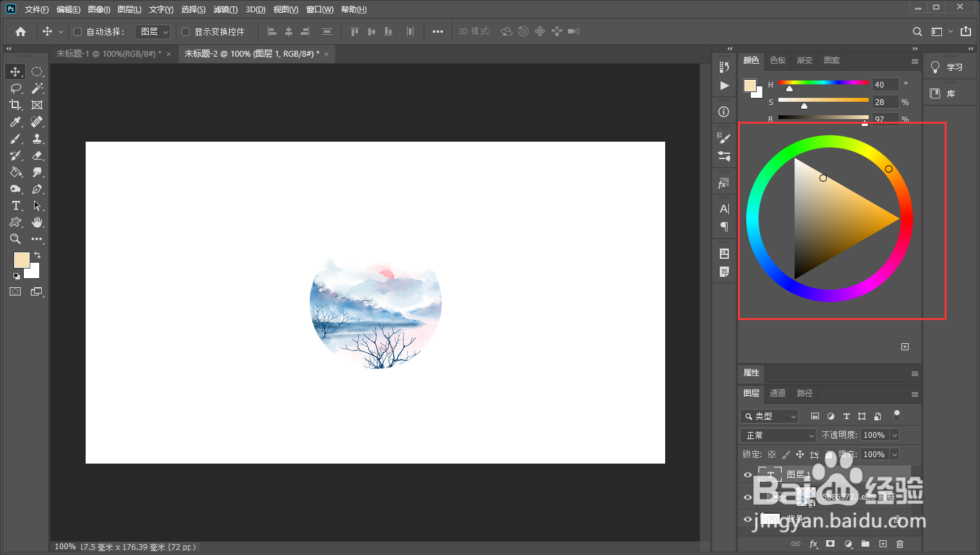Expand the 不透明度 opacity dropdown arrow
The height and width of the screenshot is (555, 980).
[x=894, y=436]
